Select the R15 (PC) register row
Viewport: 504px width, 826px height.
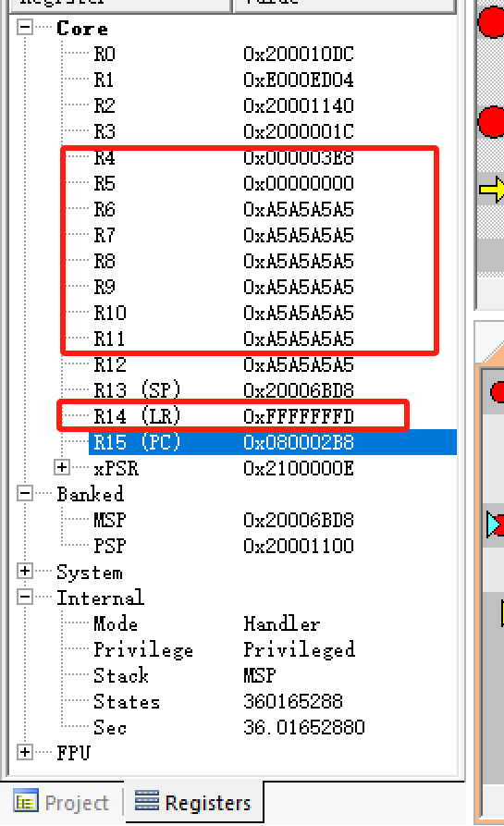273,442
